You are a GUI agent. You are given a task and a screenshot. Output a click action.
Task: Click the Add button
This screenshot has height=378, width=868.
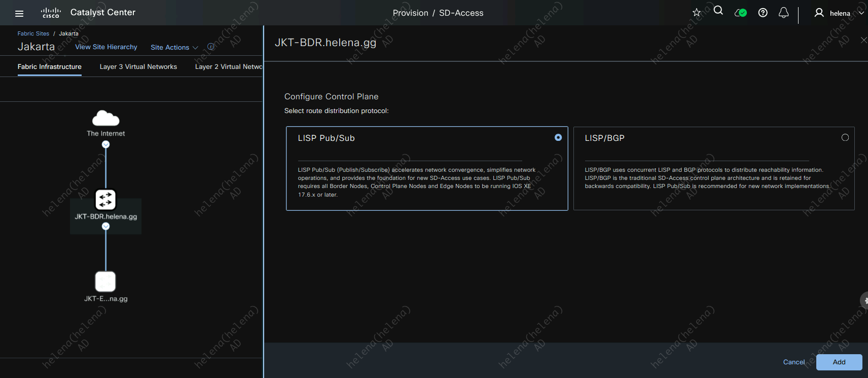point(839,362)
